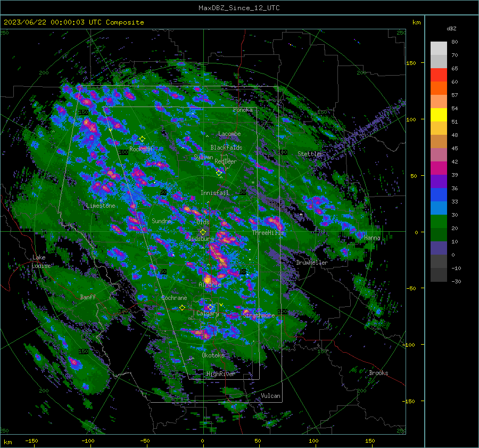Click the white plus marker northwest of Drumheller
This screenshot has height=448, width=479.
(x=301, y=214)
